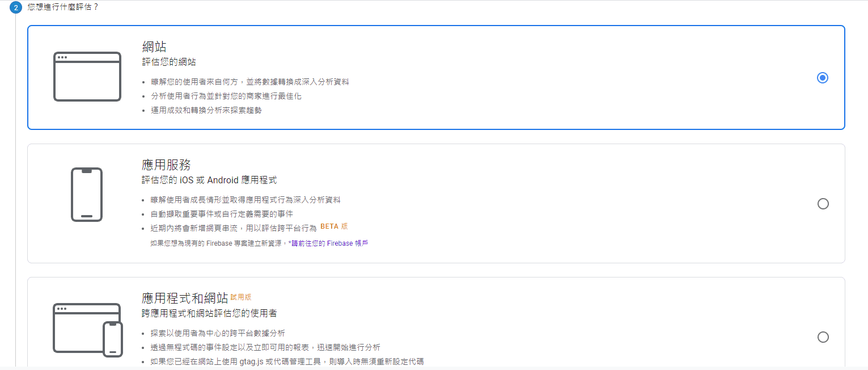Click the 試用版 label beside 應用程式和網站

[241, 297]
